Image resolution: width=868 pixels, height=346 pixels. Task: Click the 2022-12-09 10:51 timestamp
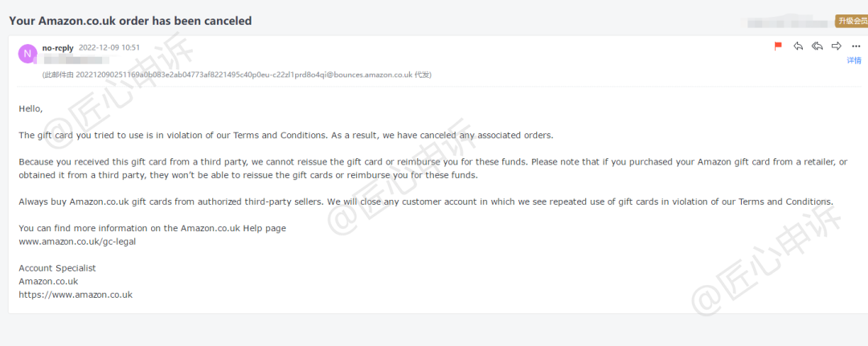coord(109,47)
